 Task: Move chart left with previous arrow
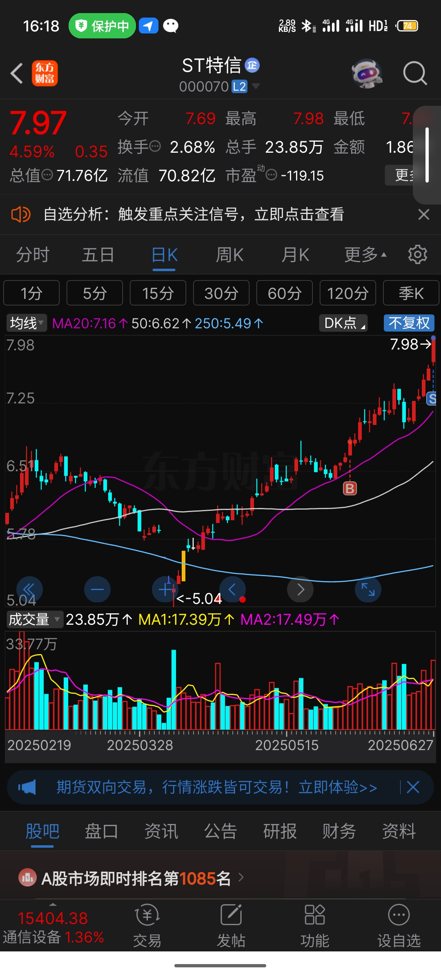[232, 589]
